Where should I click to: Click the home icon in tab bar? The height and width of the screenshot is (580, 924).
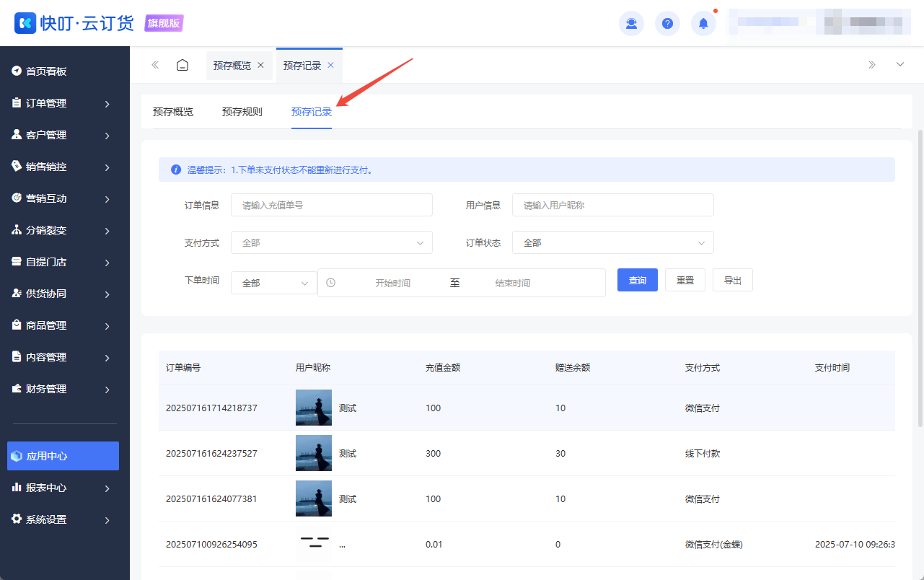[182, 65]
